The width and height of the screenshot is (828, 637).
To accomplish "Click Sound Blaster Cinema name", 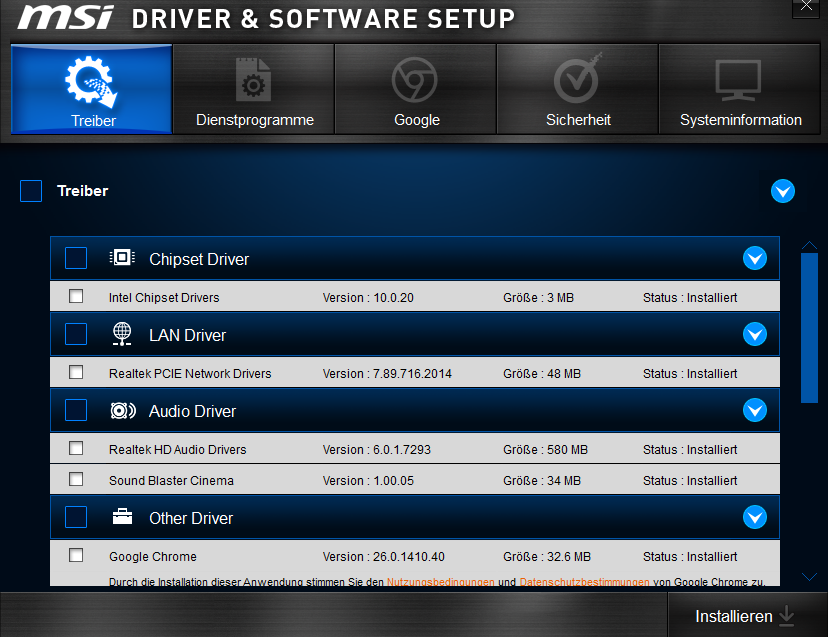I will tap(171, 481).
